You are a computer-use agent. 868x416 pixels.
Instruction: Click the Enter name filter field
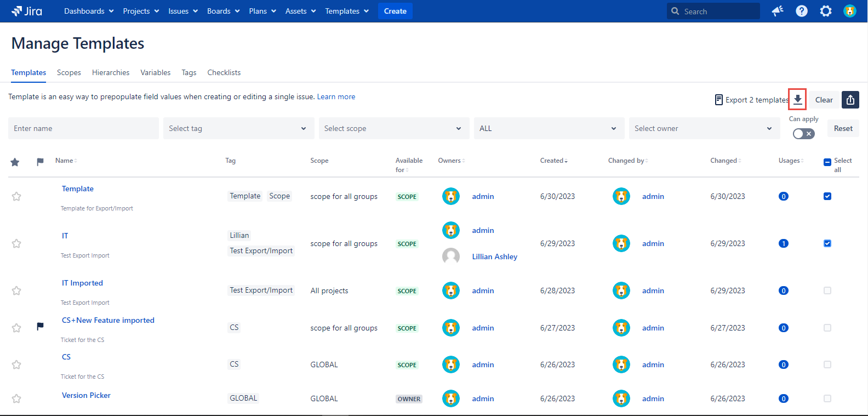coord(83,128)
